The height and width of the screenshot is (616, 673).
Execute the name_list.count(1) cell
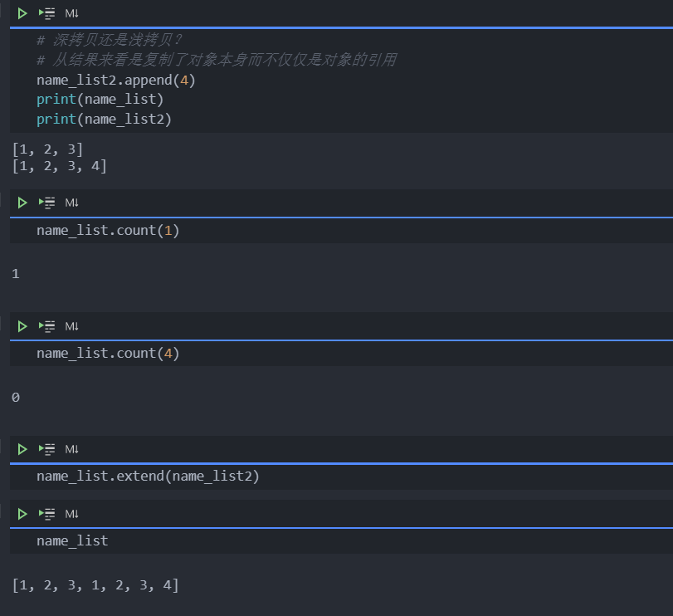tap(22, 203)
